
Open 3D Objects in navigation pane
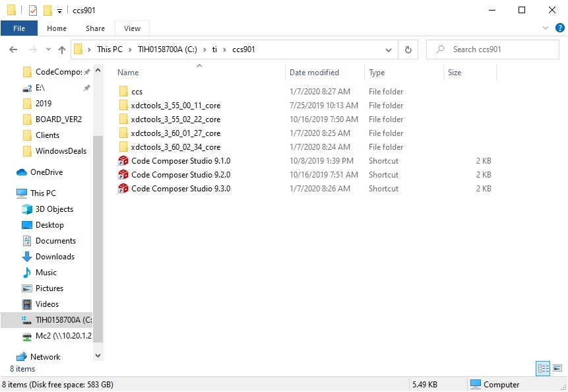[47, 209]
